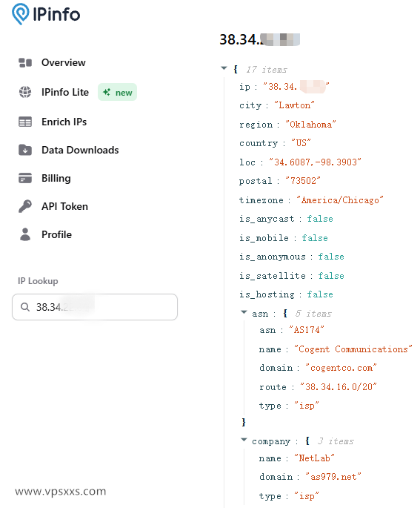Collapse the root 17 items JSON object
This screenshot has width=420, height=508.
(224, 68)
